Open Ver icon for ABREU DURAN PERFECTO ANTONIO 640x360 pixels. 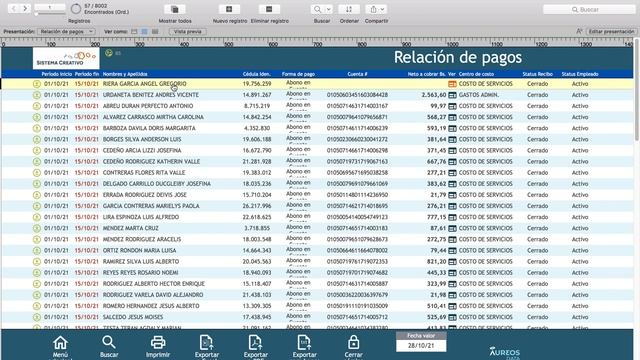click(x=452, y=106)
